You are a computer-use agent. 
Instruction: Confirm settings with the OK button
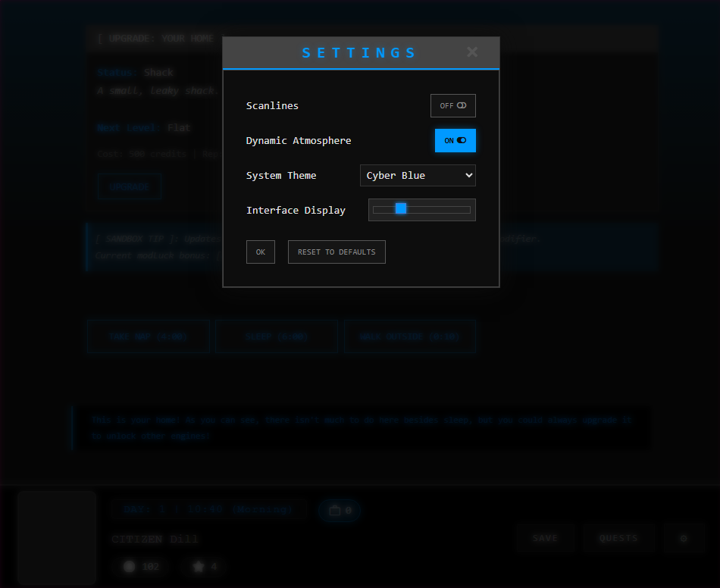(261, 252)
